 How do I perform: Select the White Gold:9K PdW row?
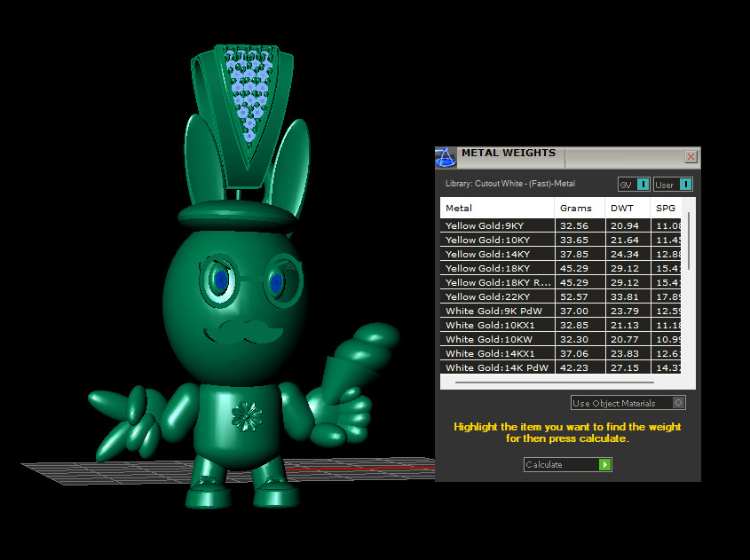[x=561, y=311]
